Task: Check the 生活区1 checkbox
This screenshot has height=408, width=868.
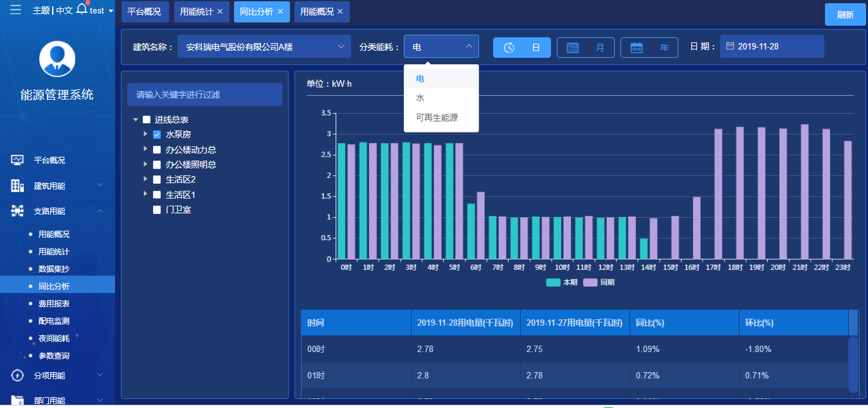Action: pos(157,194)
